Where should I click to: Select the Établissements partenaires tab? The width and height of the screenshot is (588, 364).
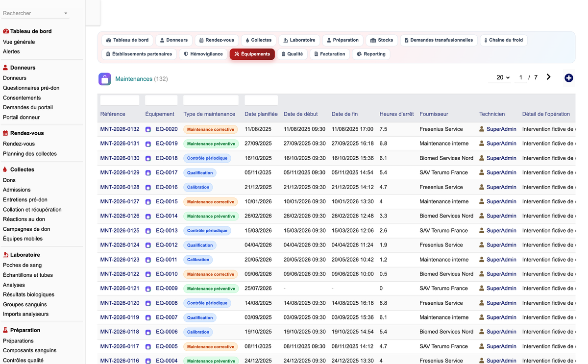[139, 54]
